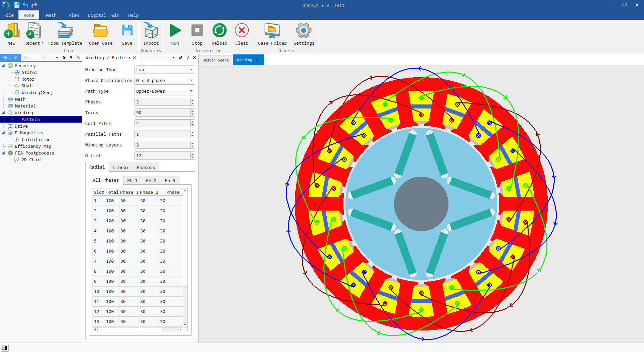644x352 pixels.
Task: Open the Digital Twin ribbon tab
Action: point(103,15)
